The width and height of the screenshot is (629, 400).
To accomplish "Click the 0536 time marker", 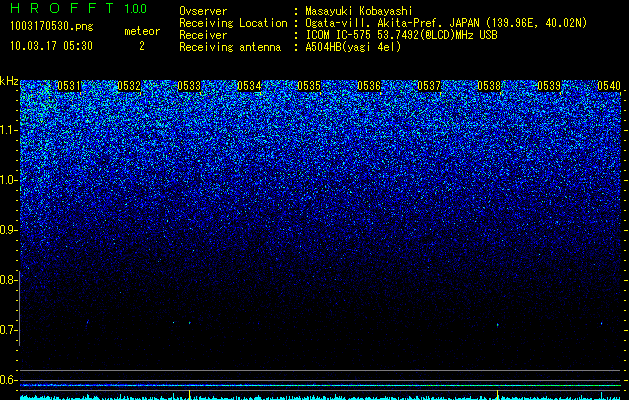I will point(369,86).
